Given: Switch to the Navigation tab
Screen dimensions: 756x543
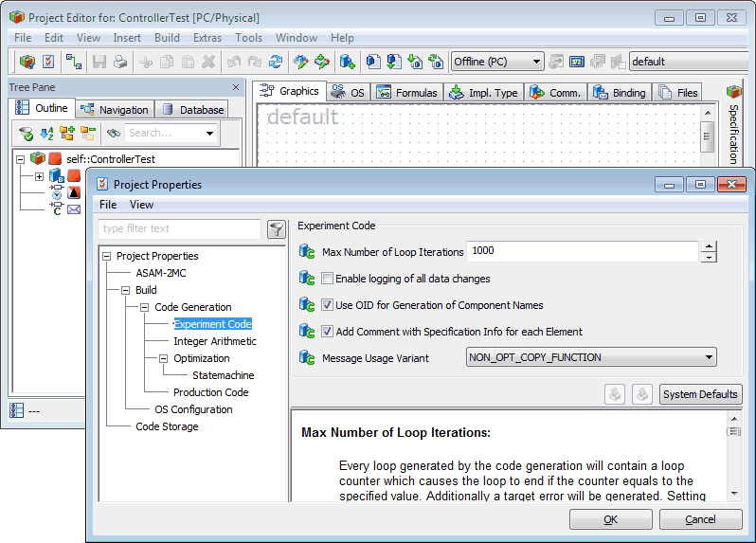Looking at the screenshot, I should [x=115, y=110].
